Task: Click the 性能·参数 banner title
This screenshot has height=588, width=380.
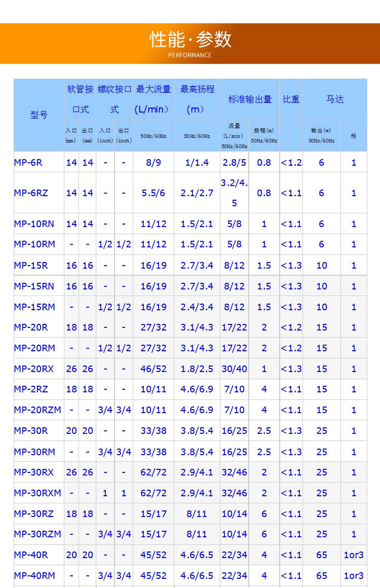Action: click(x=190, y=40)
